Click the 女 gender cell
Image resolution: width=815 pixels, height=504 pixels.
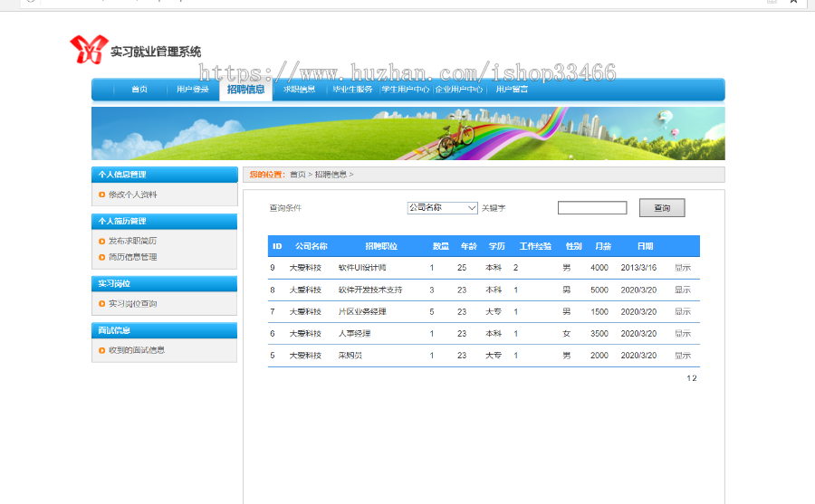(x=567, y=334)
